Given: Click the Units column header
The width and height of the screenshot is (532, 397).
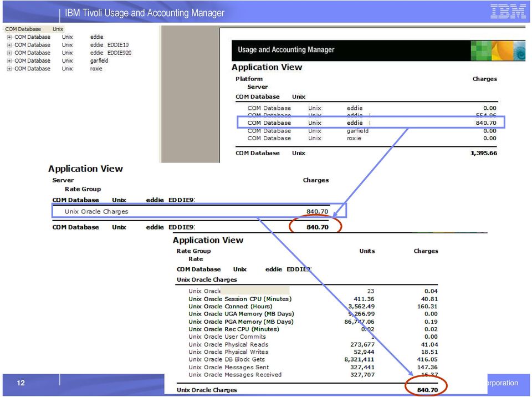Looking at the screenshot, I should pos(367,251).
